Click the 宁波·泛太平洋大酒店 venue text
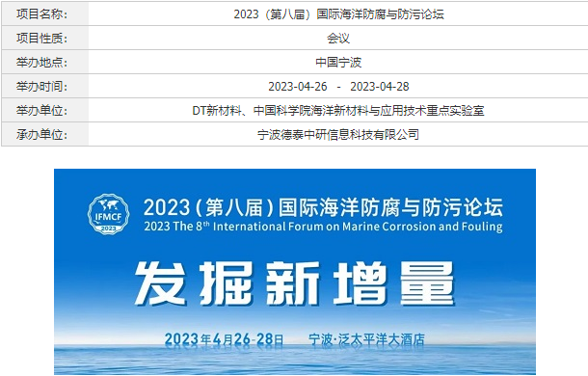The image size is (588, 376). pyautogui.click(x=366, y=339)
